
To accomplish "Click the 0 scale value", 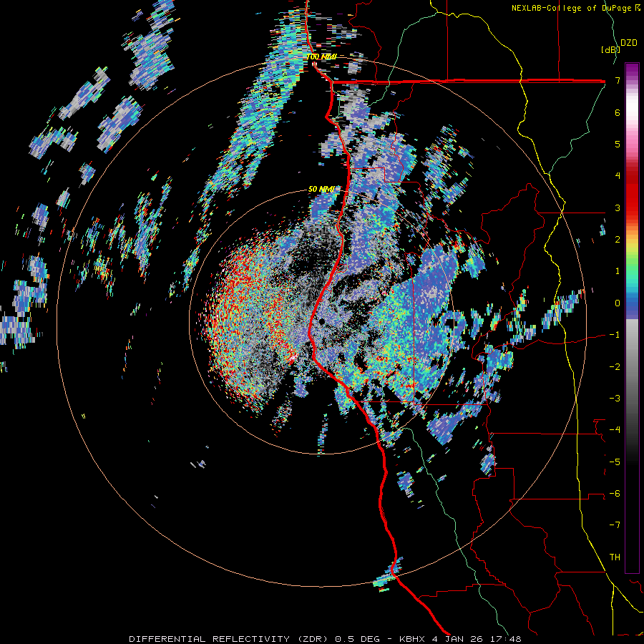I will tap(618, 303).
